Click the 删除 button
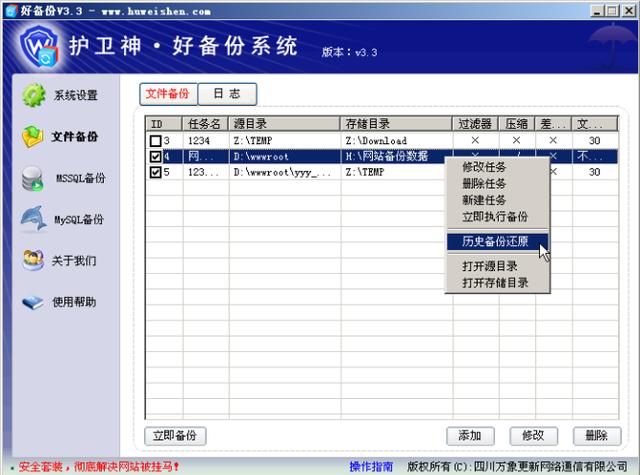 [597, 436]
